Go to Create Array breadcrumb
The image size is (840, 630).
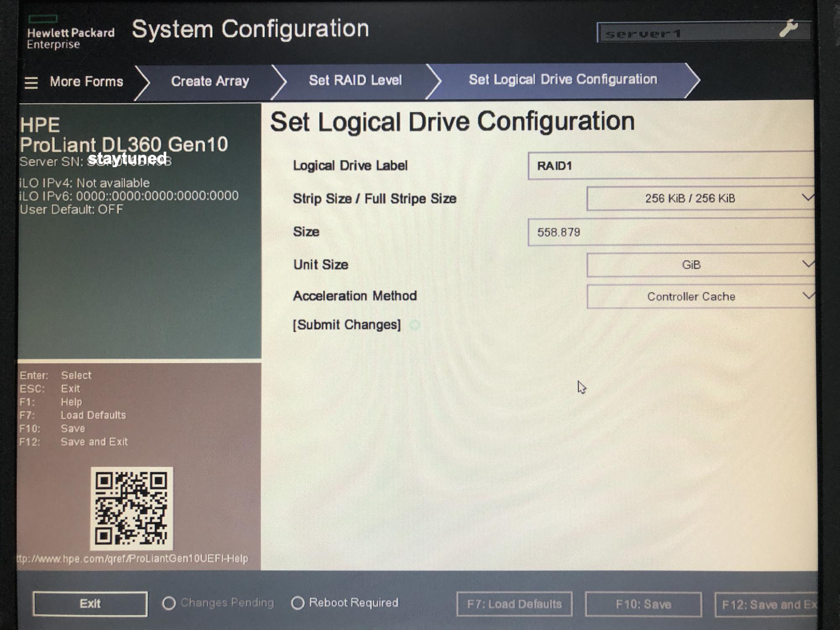(210, 81)
